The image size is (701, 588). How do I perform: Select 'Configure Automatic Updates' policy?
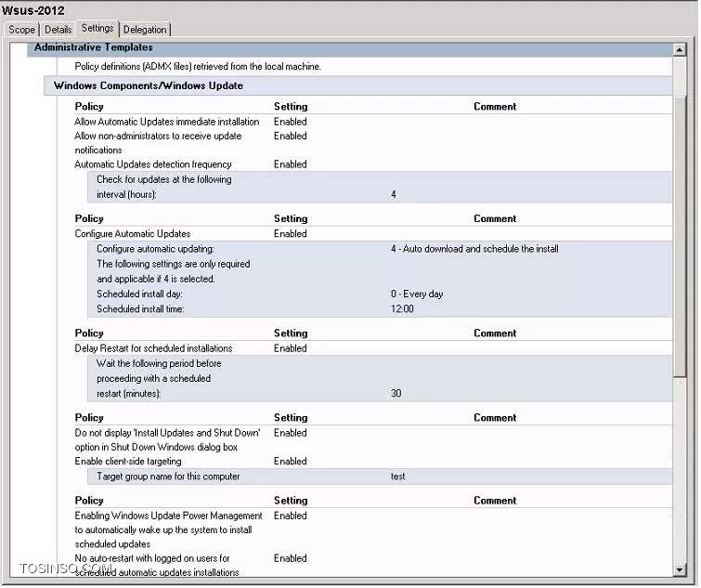point(133,234)
